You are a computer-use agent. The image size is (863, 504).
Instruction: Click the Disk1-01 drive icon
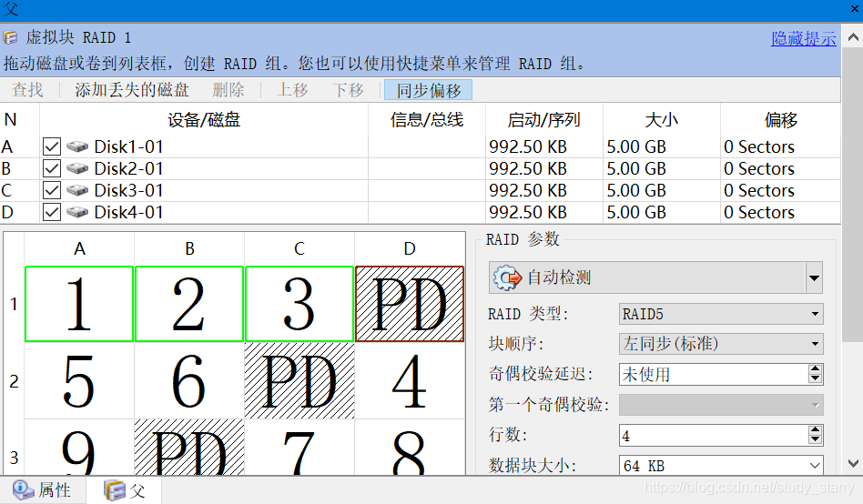point(77,146)
